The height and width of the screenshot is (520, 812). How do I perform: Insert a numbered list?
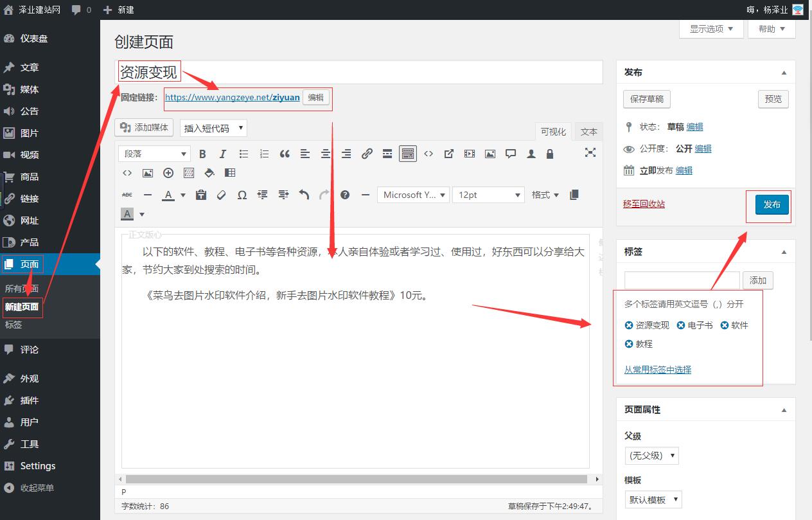tap(264, 154)
